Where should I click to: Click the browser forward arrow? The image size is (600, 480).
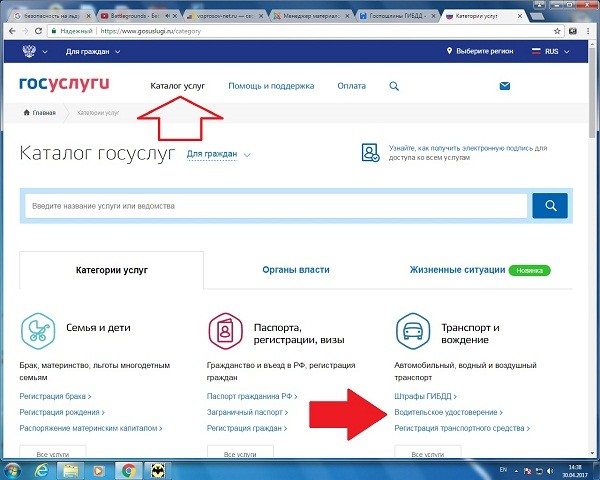25,31
